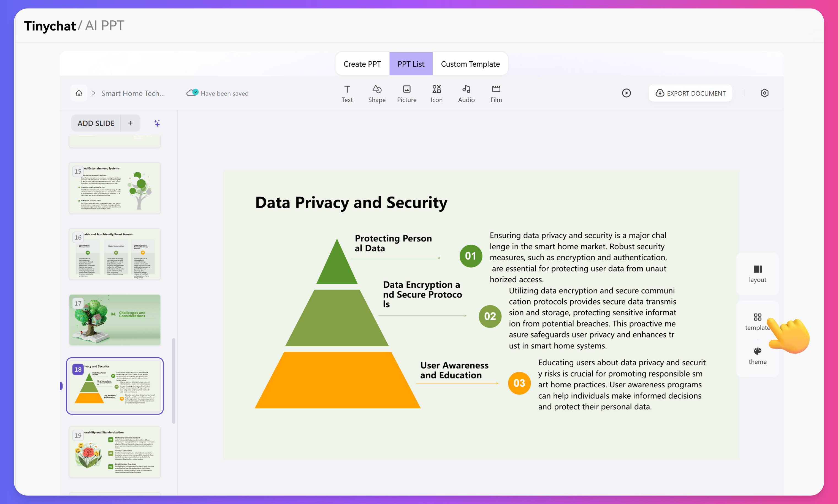Screen dimensions: 838x504
Task: Insert a Film clip
Action: pos(496,94)
